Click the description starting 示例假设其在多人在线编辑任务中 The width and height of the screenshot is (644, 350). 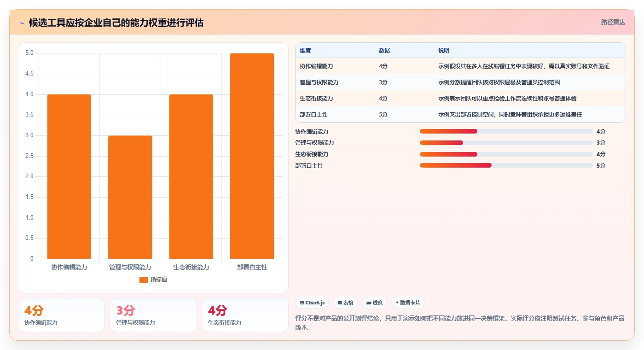coord(524,66)
